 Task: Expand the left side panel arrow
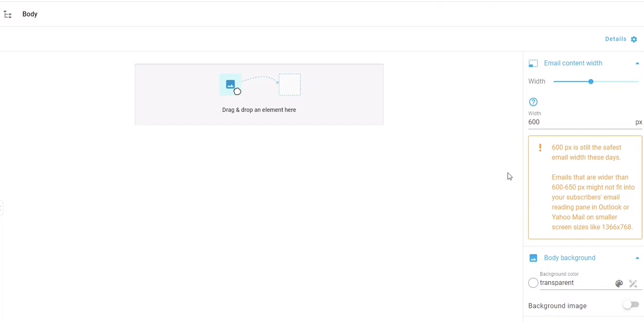coord(1,208)
